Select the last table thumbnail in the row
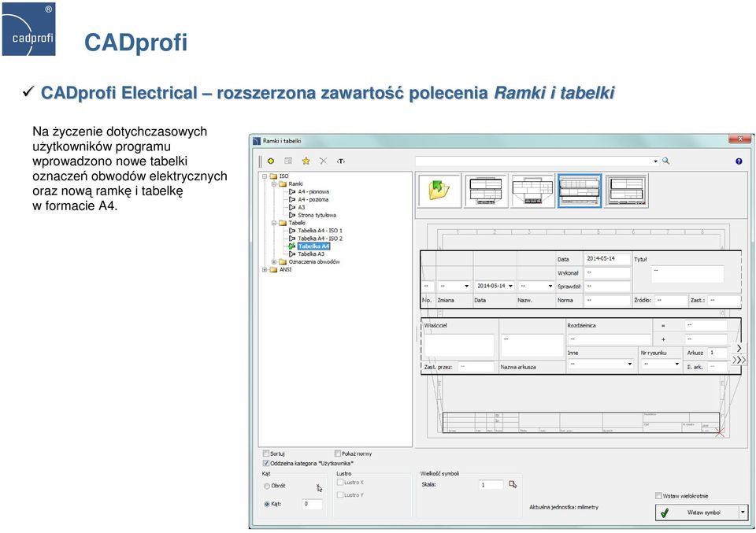 [x=626, y=191]
